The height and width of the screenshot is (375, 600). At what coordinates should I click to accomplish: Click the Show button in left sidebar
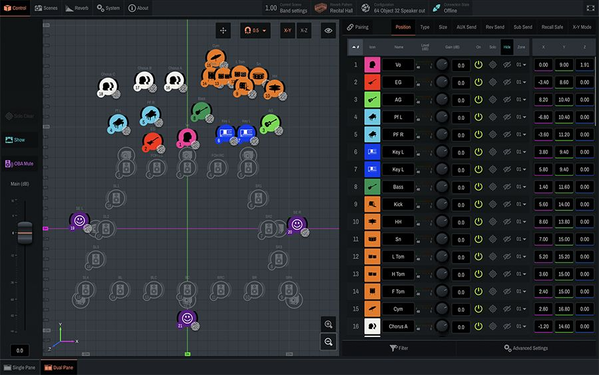point(19,140)
